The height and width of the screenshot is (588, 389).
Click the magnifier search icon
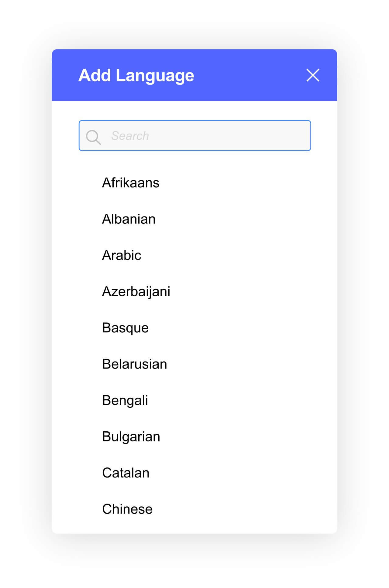pyautogui.click(x=93, y=137)
